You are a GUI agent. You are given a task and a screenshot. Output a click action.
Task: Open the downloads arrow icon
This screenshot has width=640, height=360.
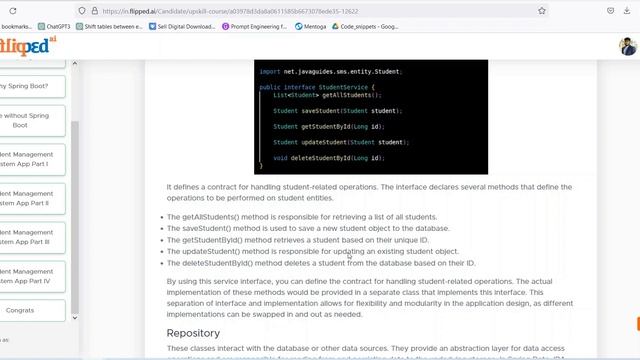coord(627,11)
